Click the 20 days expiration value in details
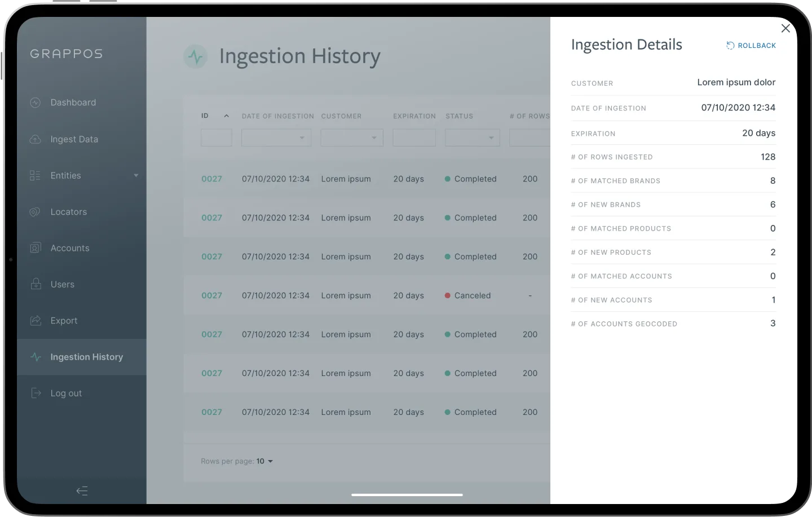Image resolution: width=812 pixels, height=517 pixels. point(758,133)
